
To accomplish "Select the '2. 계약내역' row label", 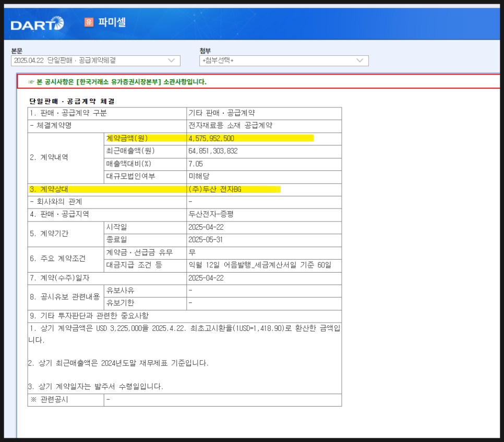I will (x=49, y=157).
